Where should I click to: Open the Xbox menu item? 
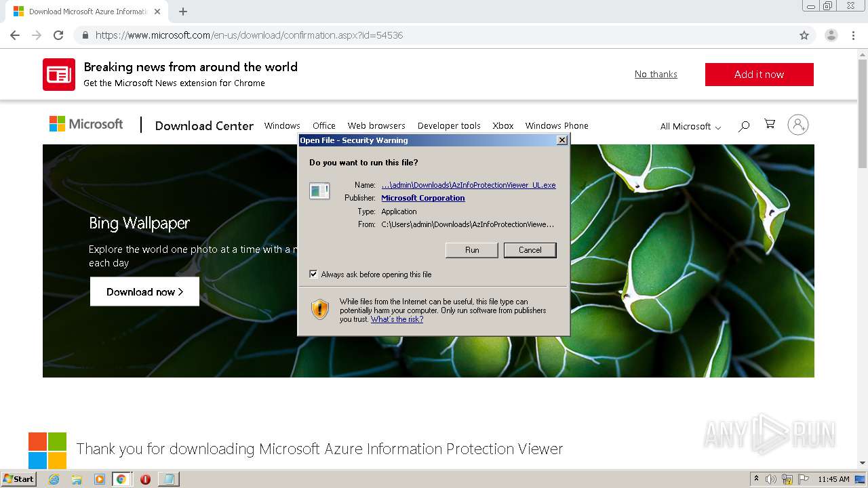[503, 125]
